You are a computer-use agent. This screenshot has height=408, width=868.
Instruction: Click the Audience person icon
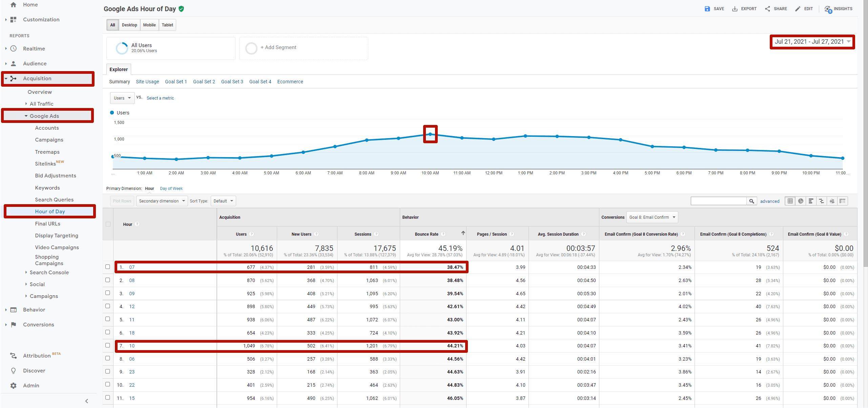coord(13,63)
